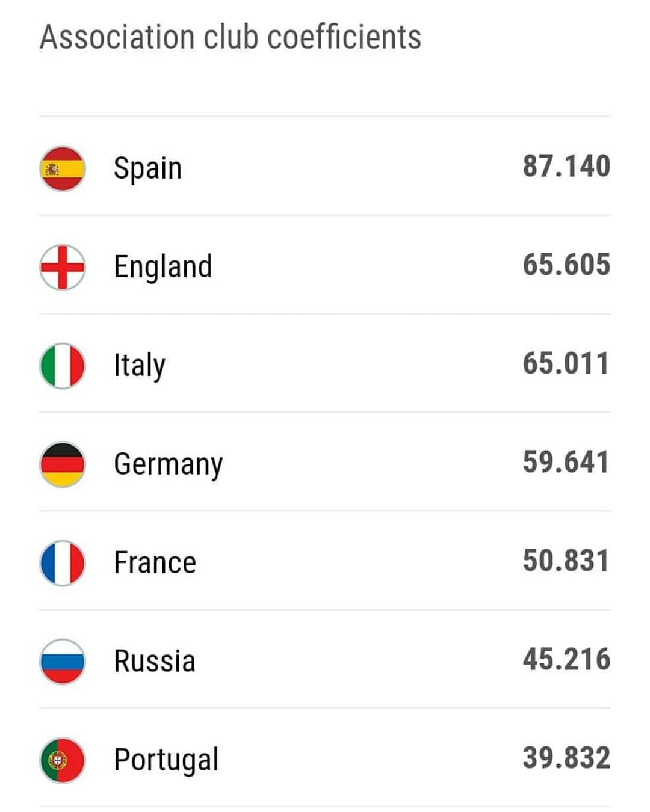Click Spain's coefficient value 87.140
This screenshot has width=650, height=812.
click(x=566, y=166)
